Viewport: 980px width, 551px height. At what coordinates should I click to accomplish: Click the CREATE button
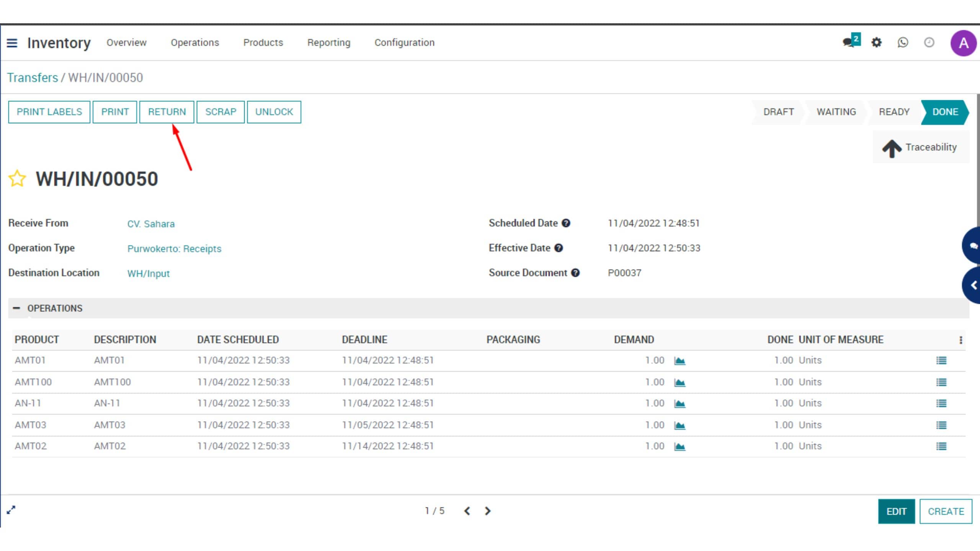tap(946, 511)
